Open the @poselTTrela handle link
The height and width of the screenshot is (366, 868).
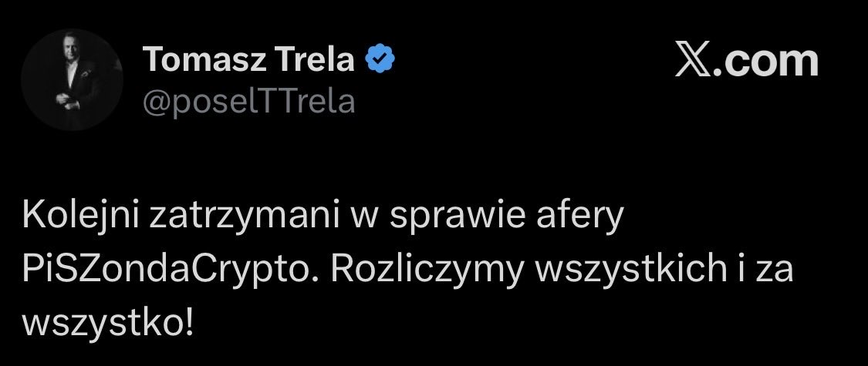point(248,102)
